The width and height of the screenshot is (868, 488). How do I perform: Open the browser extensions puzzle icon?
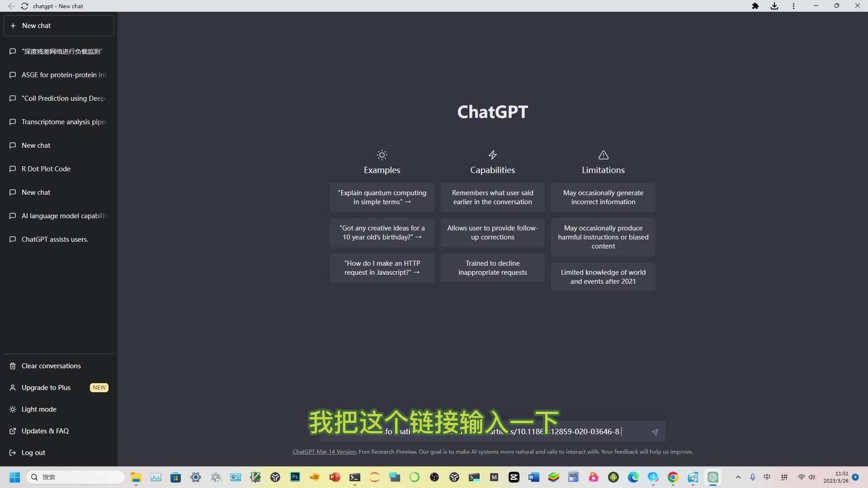click(x=755, y=6)
